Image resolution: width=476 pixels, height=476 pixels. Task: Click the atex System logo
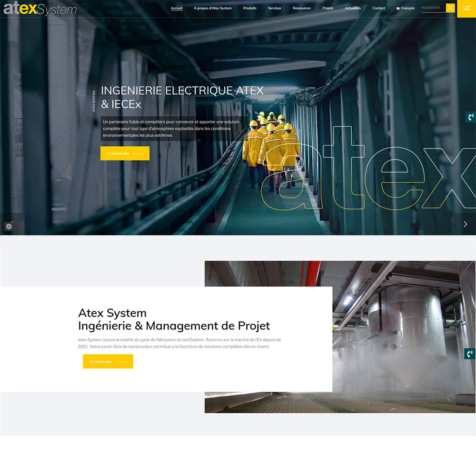40,9
